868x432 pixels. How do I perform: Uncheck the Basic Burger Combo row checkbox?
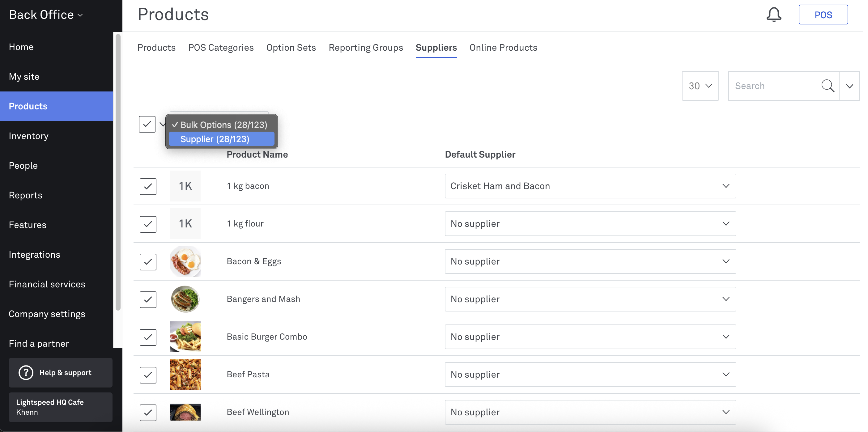tap(148, 337)
